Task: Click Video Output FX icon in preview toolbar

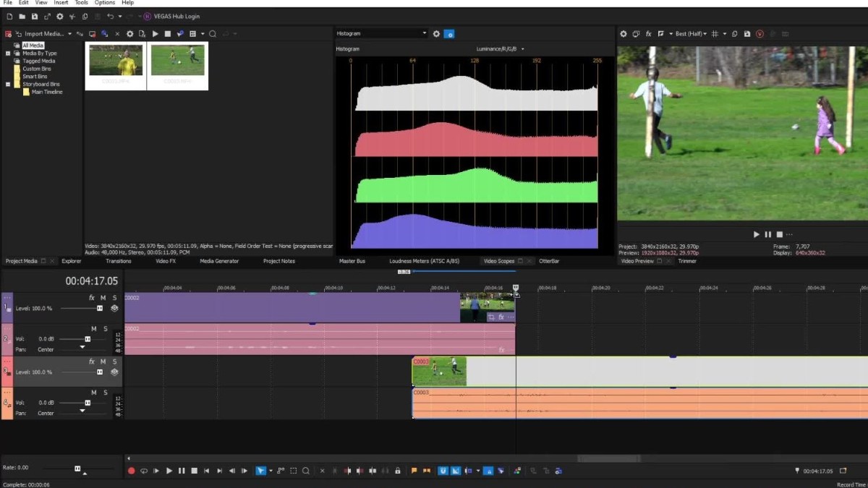Action: pyautogui.click(x=648, y=33)
